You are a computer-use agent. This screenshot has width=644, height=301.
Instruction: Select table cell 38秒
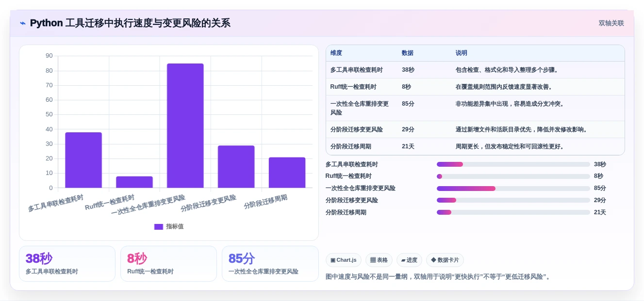[x=408, y=70]
